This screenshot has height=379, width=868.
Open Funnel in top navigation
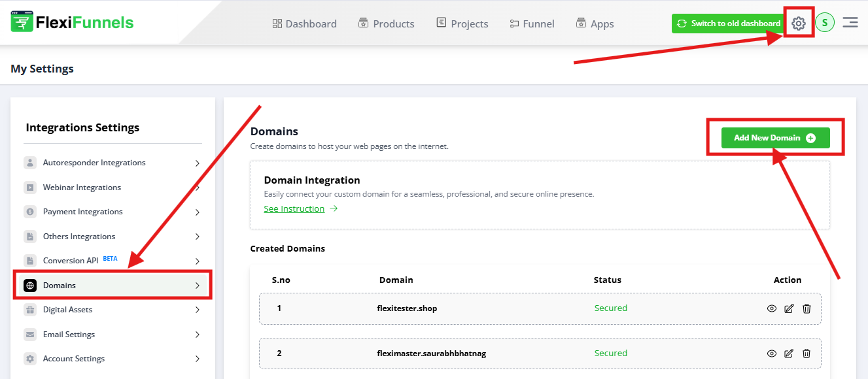[532, 24]
